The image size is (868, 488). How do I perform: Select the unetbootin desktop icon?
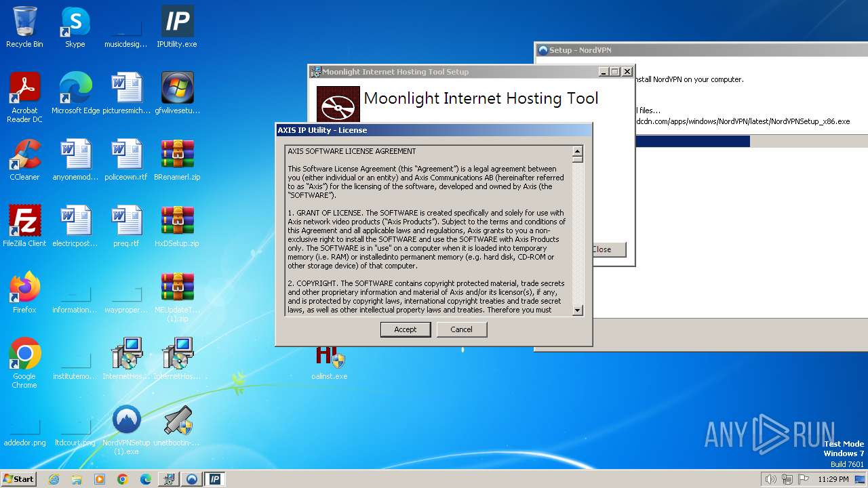click(x=177, y=426)
